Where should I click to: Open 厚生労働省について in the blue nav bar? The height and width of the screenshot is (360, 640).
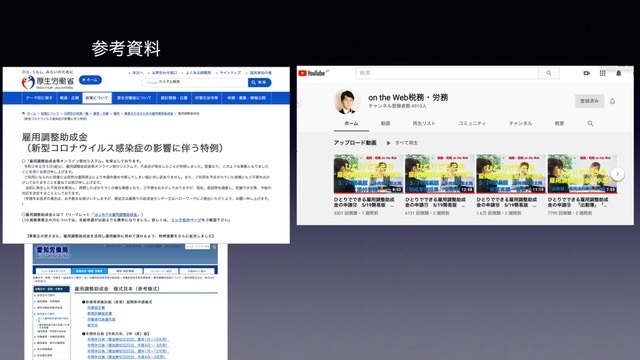tap(134, 98)
